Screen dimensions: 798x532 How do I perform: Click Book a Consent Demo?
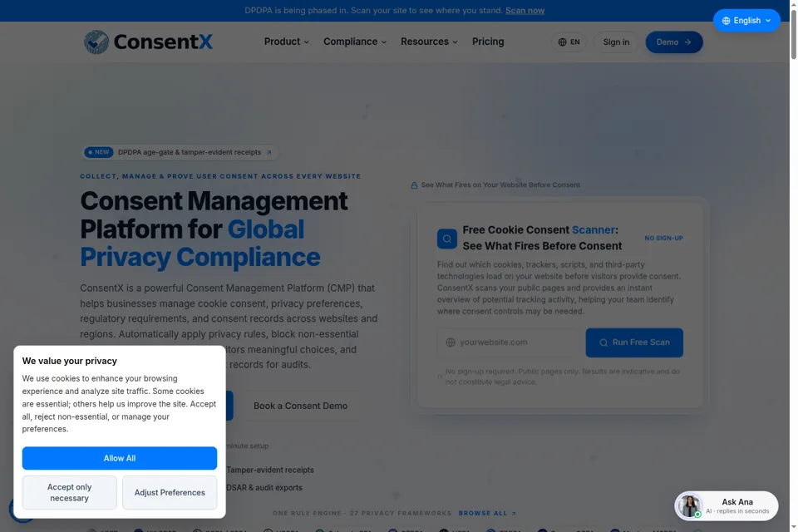(x=300, y=406)
